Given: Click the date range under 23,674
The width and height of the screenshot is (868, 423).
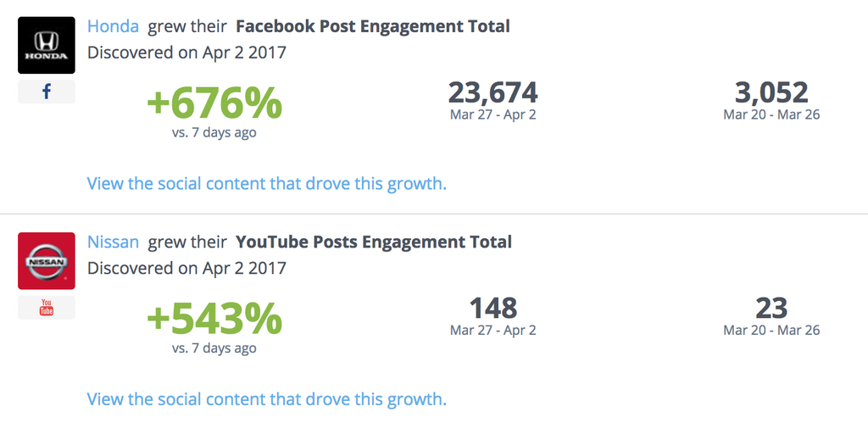Looking at the screenshot, I should point(492,114).
